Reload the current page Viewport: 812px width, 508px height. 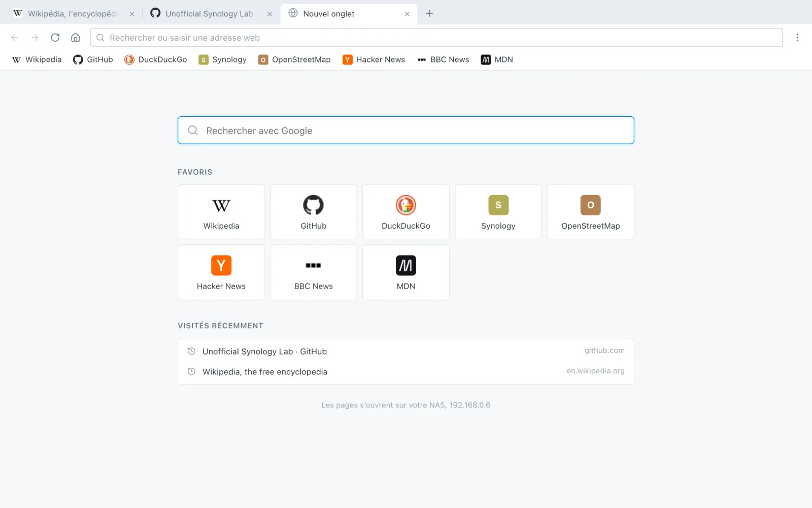(55, 38)
